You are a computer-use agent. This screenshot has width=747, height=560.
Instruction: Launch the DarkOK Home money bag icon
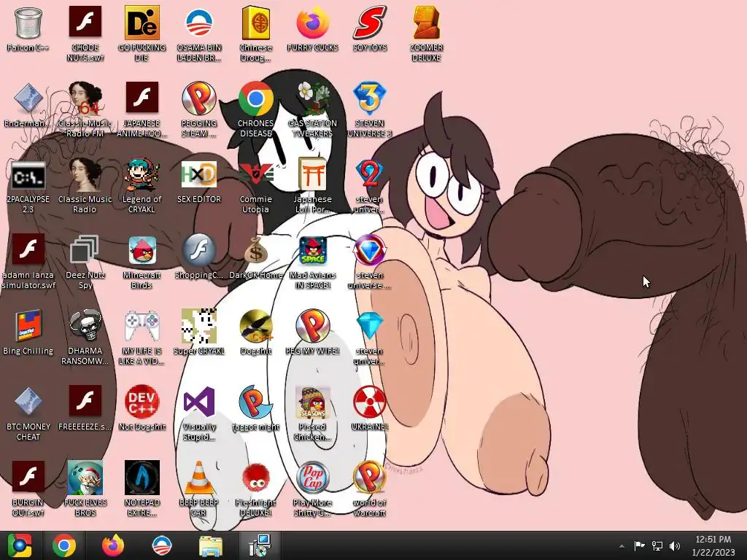tap(256, 251)
